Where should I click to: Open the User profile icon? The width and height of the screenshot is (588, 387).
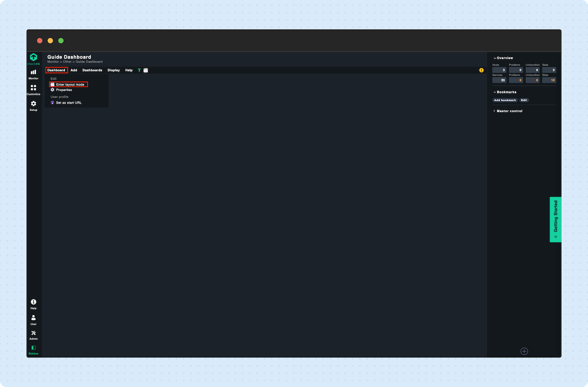point(33,319)
